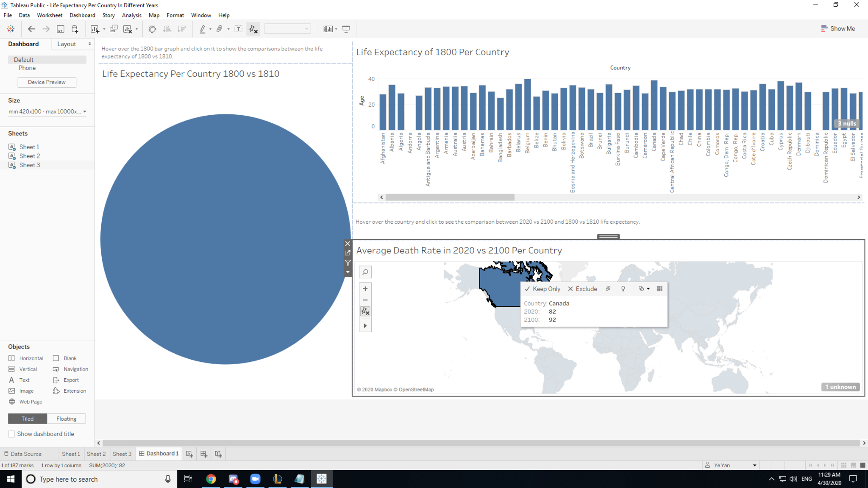Image resolution: width=868 pixels, height=488 pixels.
Task: Open the Analysis menu
Action: coord(131,15)
